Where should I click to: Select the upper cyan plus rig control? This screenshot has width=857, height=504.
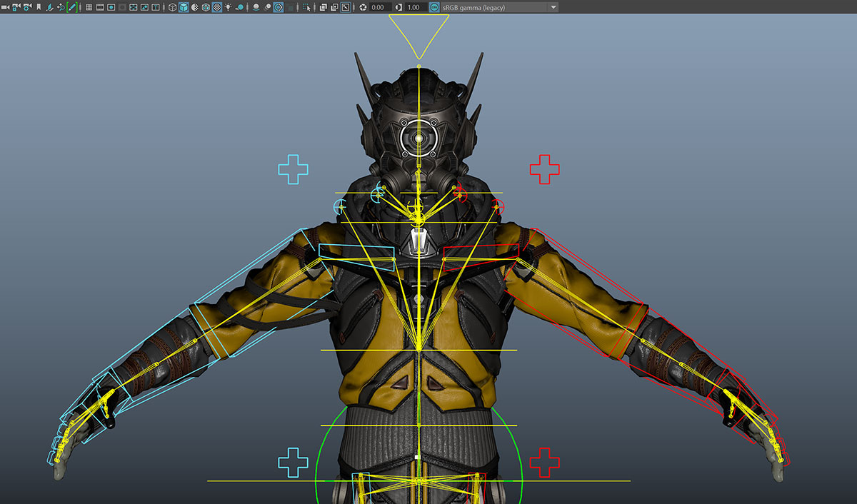[293, 169]
